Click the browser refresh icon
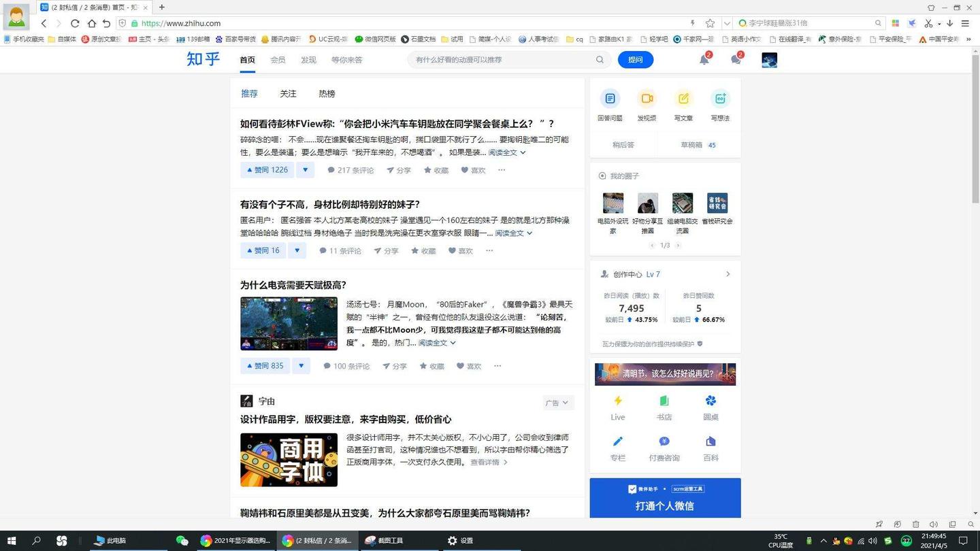 [75, 23]
